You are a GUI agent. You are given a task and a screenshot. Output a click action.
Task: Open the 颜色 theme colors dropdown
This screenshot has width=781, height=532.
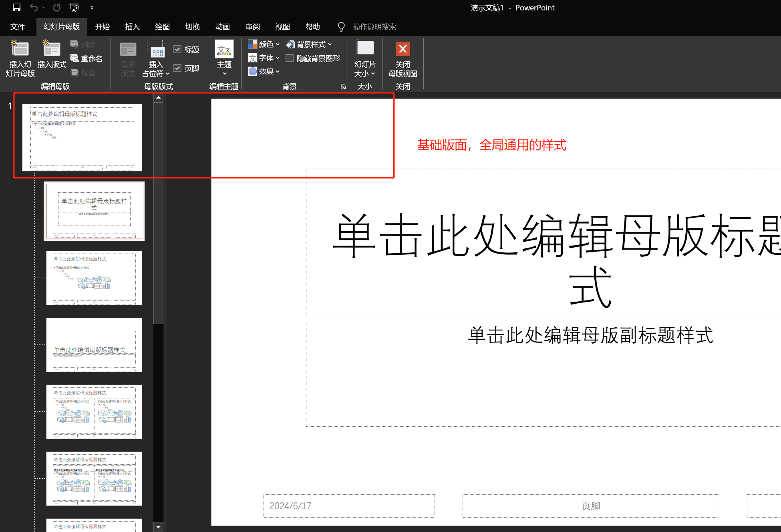coord(264,44)
